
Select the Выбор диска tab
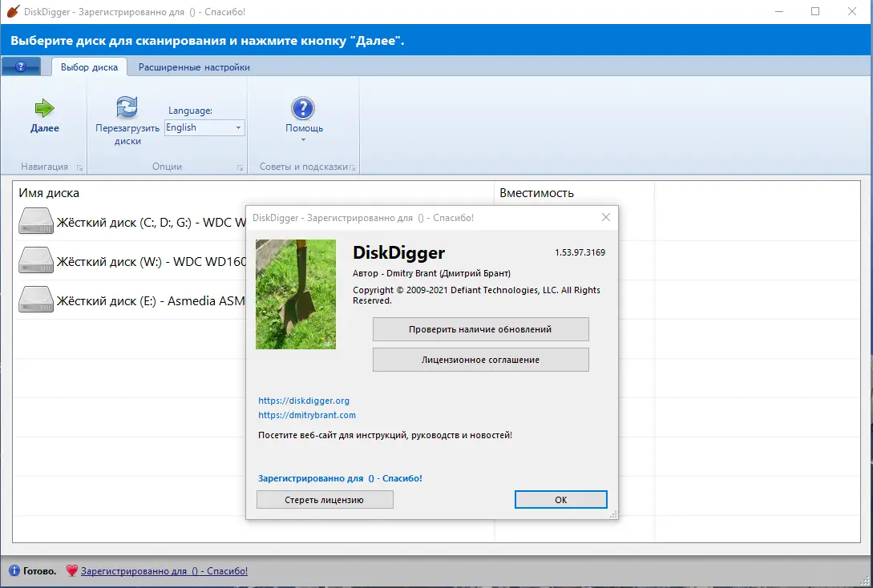[x=88, y=67]
